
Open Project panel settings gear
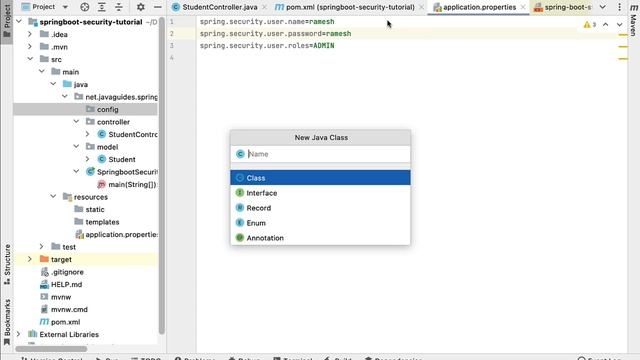(x=140, y=7)
